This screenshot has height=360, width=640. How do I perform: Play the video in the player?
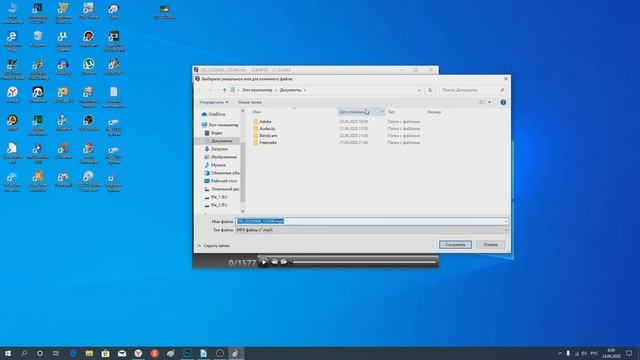(x=264, y=262)
